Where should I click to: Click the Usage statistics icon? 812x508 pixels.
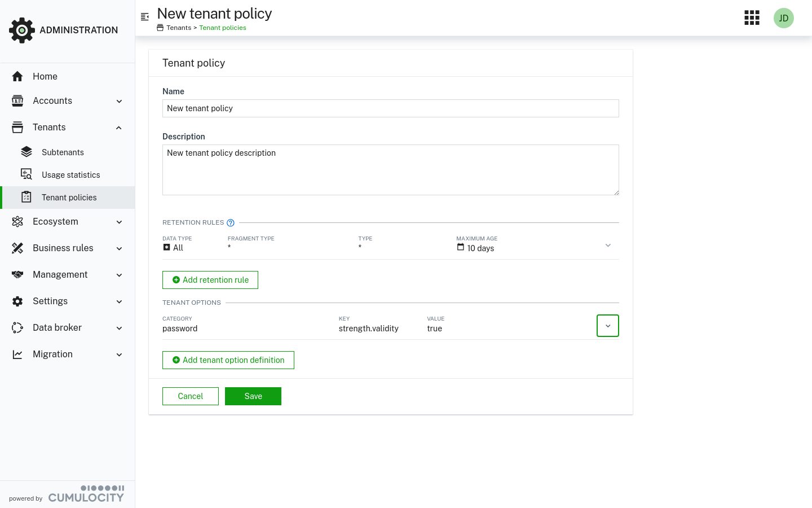(x=27, y=174)
